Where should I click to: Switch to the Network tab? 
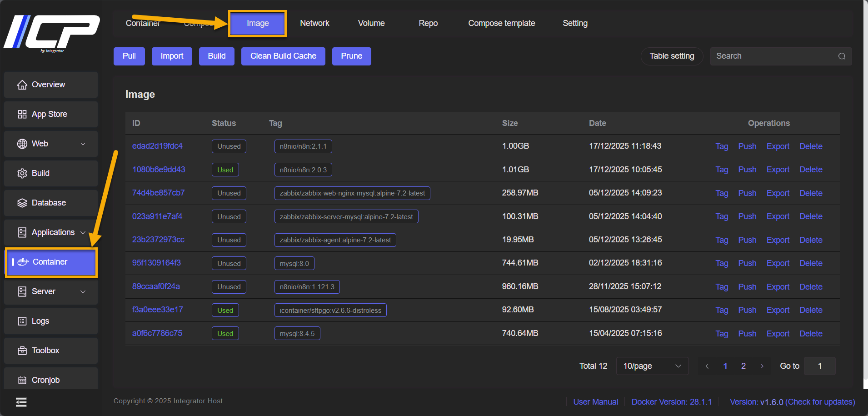click(x=314, y=23)
